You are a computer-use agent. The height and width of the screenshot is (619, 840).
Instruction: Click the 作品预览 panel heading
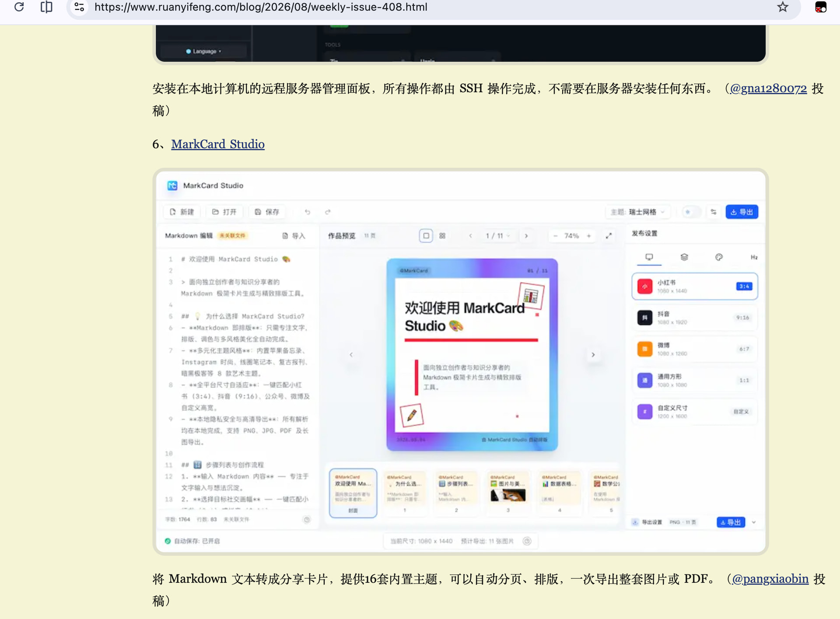point(342,236)
